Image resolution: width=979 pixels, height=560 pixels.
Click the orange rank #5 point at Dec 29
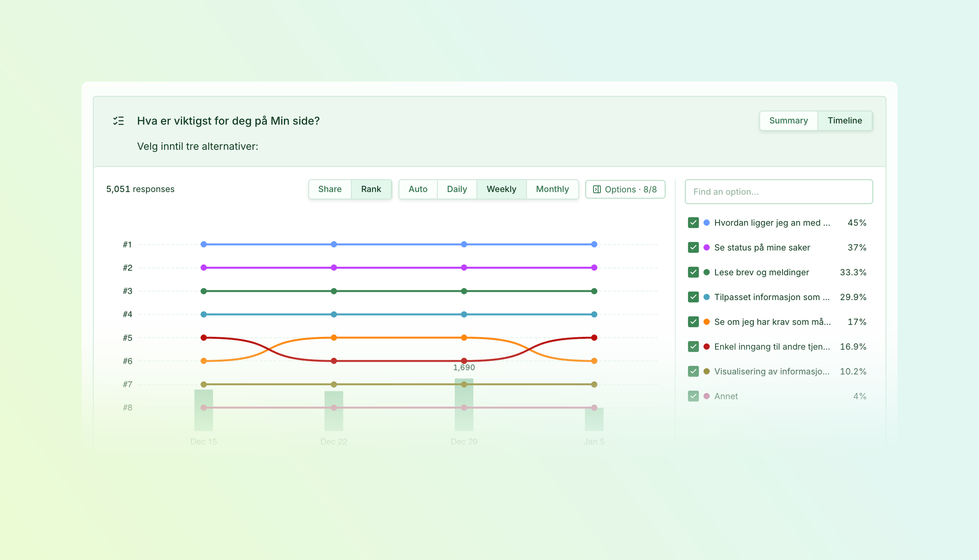464,338
